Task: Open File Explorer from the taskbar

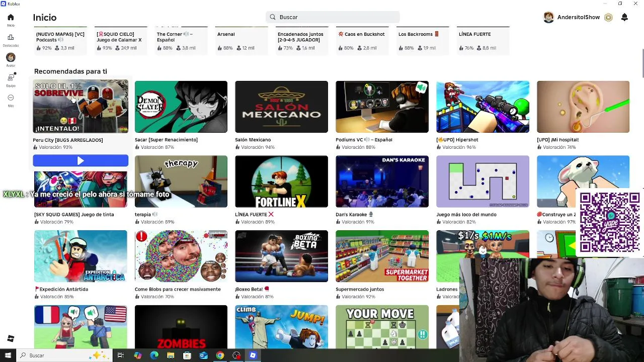Action: point(171,355)
